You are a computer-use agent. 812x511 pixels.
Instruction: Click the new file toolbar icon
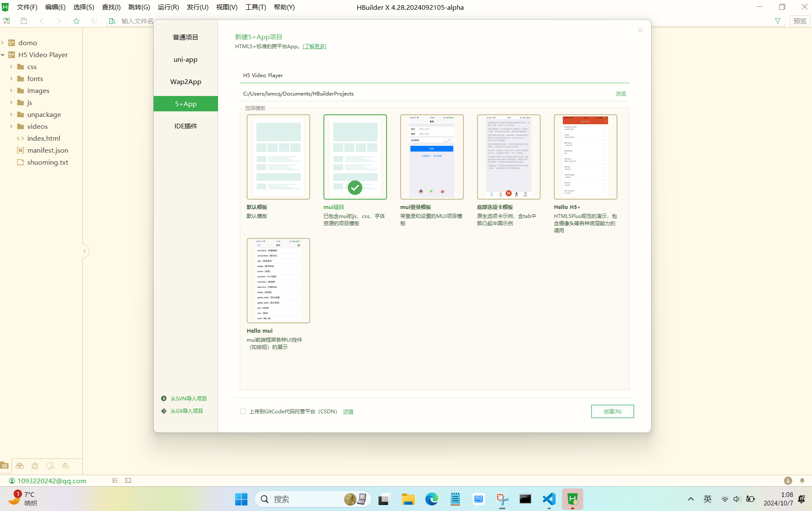tap(6, 21)
